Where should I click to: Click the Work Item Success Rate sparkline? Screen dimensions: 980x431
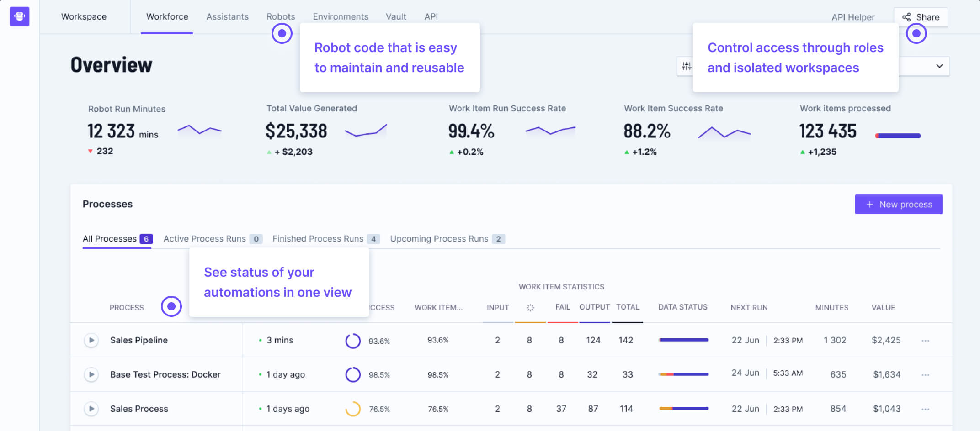click(724, 132)
